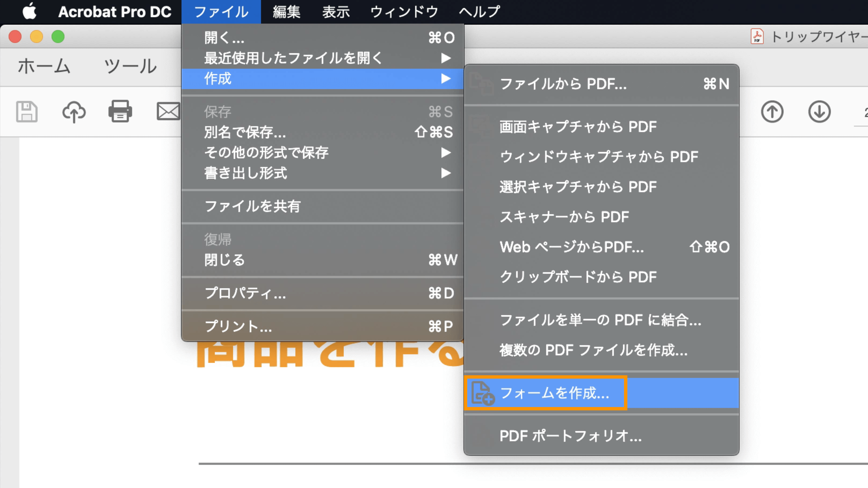This screenshot has width=868, height=488.
Task: Choose 別名で保存... menu item
Action: point(322,132)
